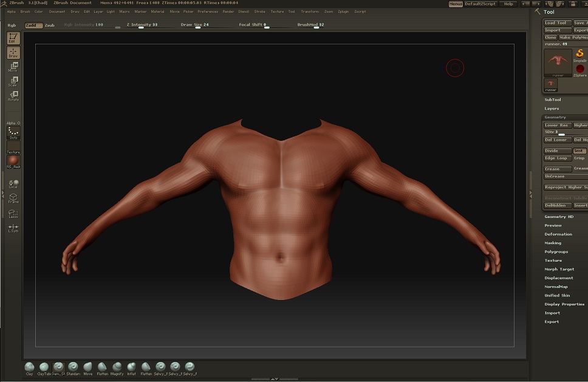Toggle the Menus button in the top bar
588x382 pixels.
pos(456,4)
